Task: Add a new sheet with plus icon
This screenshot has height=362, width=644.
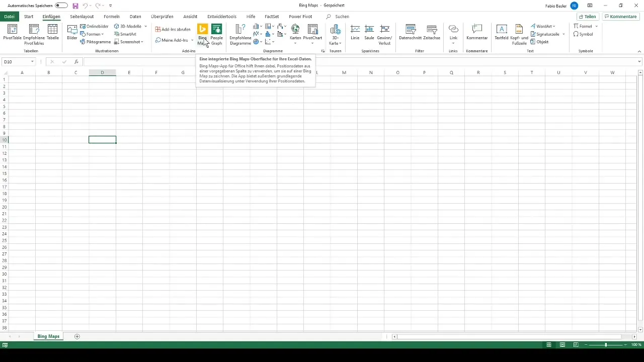Action: (77, 336)
